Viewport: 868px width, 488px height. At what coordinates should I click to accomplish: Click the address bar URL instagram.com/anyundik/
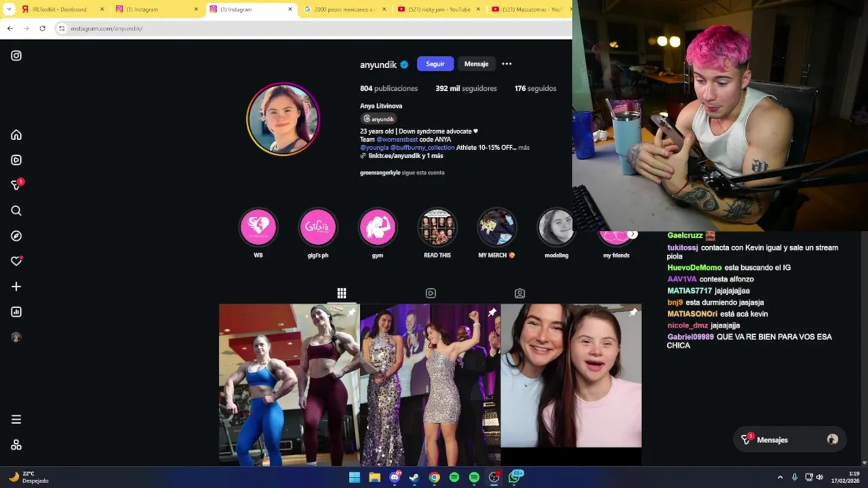[x=106, y=28]
